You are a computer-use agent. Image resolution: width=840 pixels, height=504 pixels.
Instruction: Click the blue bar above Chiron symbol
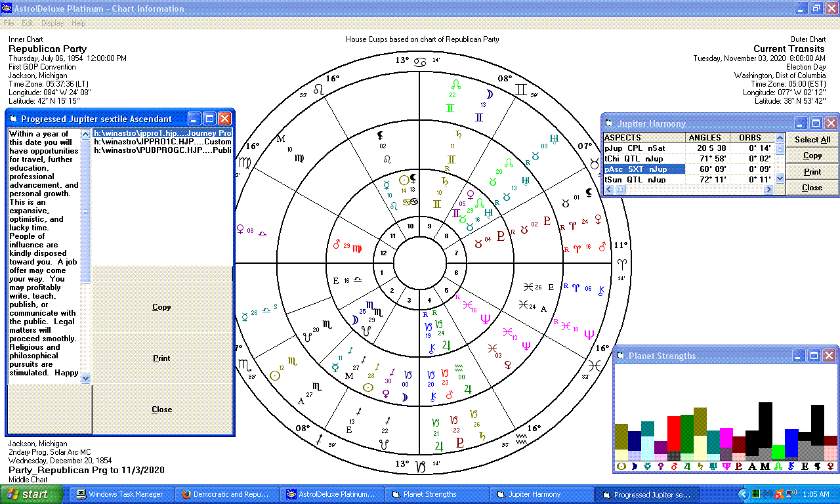pos(791,444)
